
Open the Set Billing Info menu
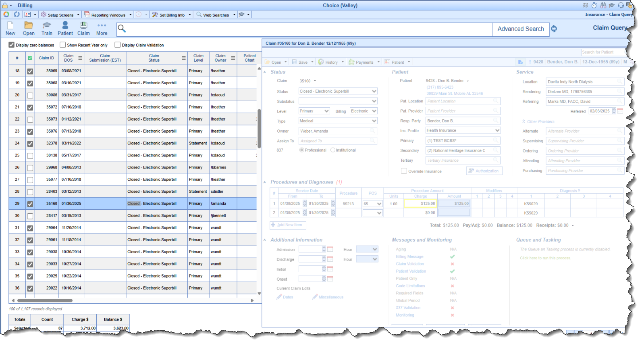tap(172, 15)
